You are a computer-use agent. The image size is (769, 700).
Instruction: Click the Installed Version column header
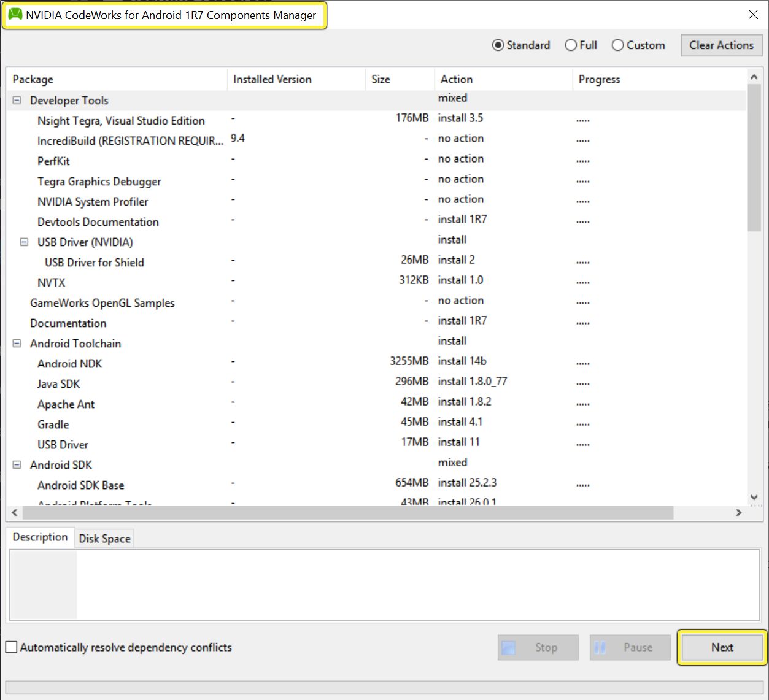[x=272, y=79]
